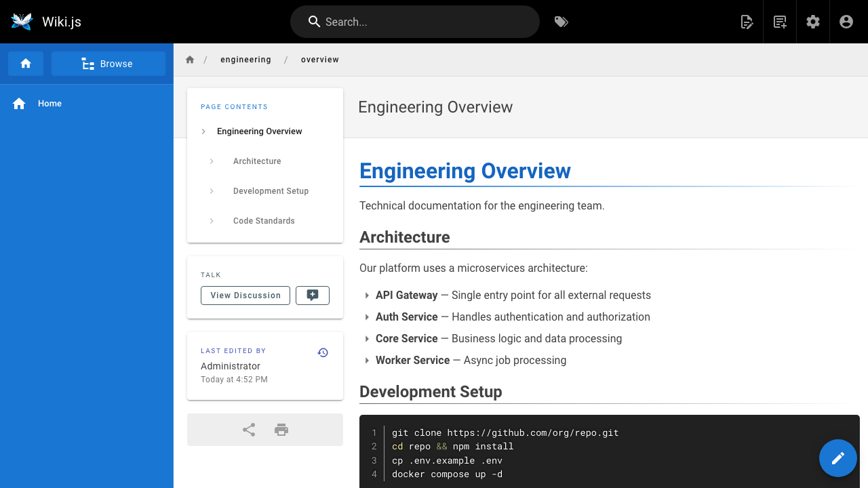Screen dimensions: 868x488
Task: Open the administration gear icon
Action: coord(813,22)
